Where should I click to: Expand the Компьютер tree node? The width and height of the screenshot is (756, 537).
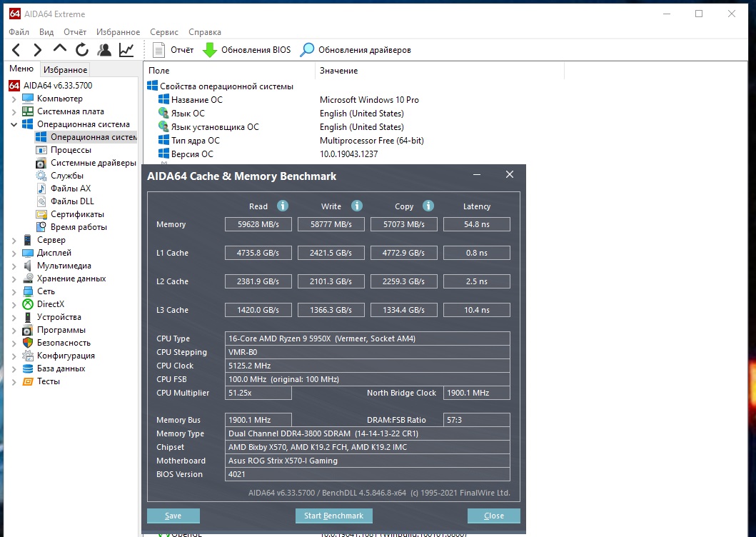coord(14,99)
